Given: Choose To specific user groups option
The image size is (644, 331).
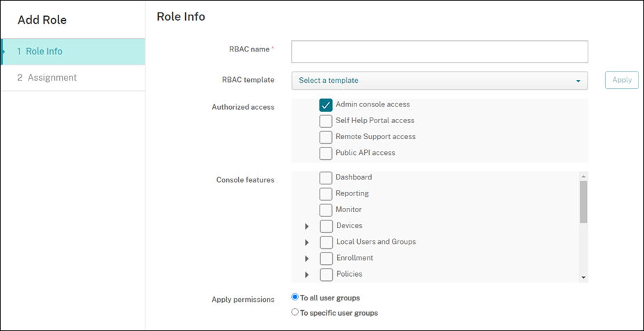Looking at the screenshot, I should tap(295, 313).
